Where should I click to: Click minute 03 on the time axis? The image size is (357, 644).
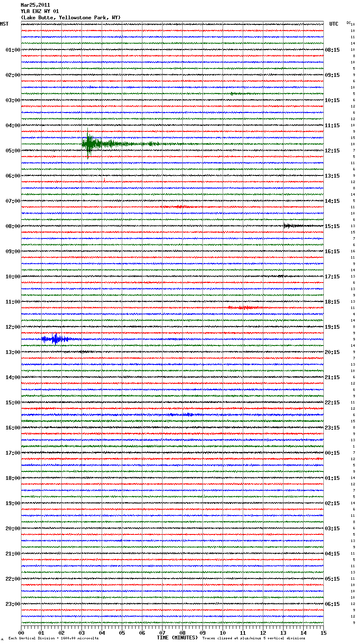click(x=81, y=633)
